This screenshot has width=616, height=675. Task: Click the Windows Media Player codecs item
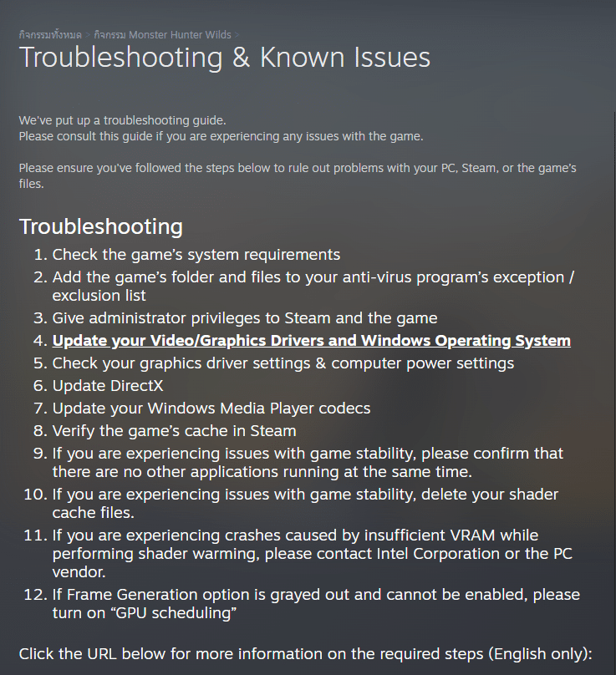pyautogui.click(x=211, y=409)
